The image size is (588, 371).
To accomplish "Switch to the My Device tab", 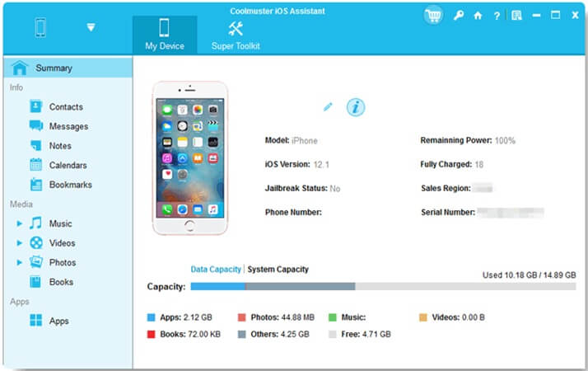I will coord(165,35).
